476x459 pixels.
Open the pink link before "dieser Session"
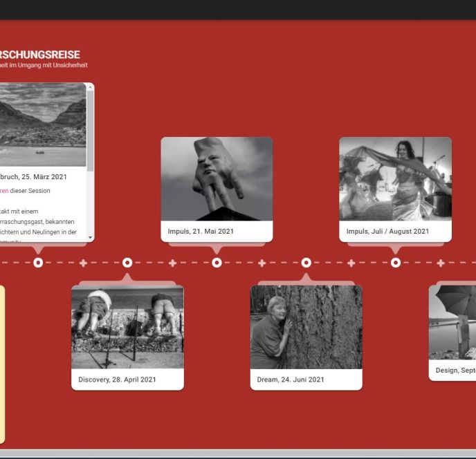click(4, 191)
